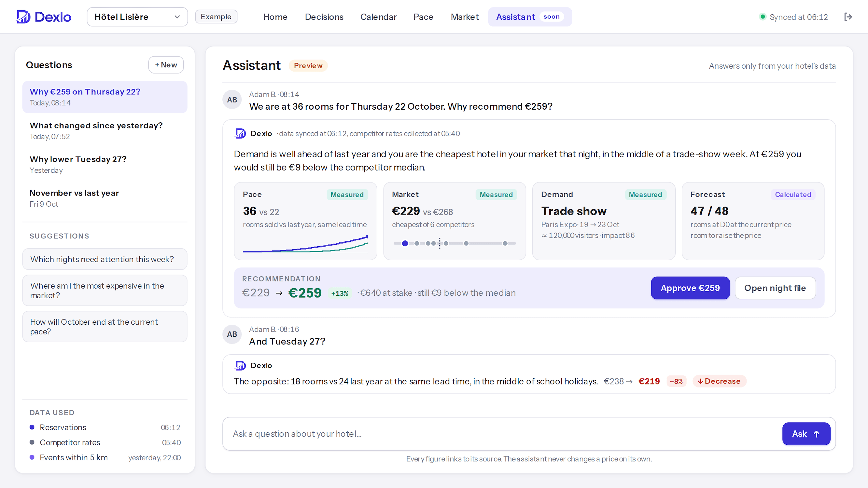
Task: Select the Assistant tab
Action: click(530, 17)
